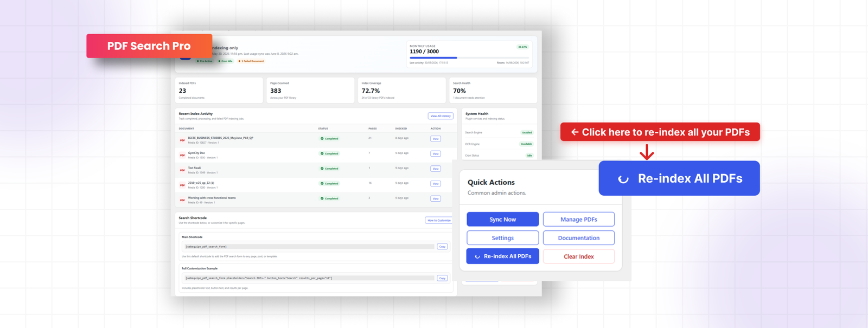
Task: Click PDF icon beside IGCSE_BUSINESS_STUDIES document
Action: click(x=182, y=140)
